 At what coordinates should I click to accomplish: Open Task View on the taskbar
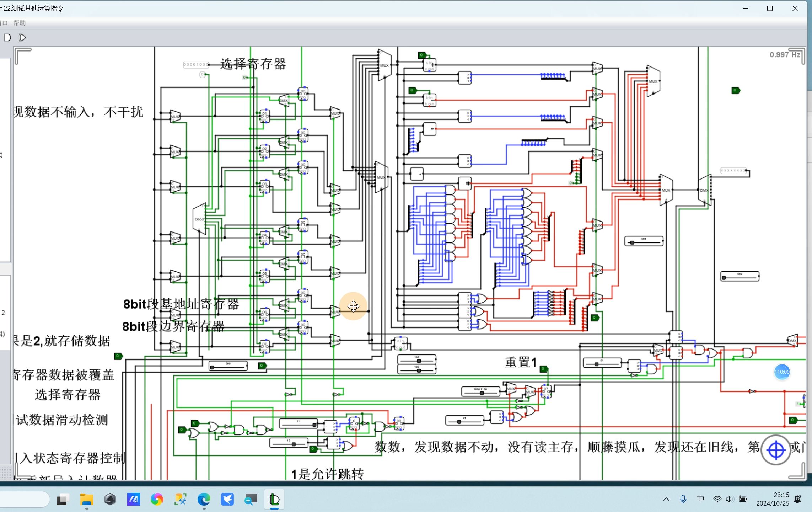(63, 500)
